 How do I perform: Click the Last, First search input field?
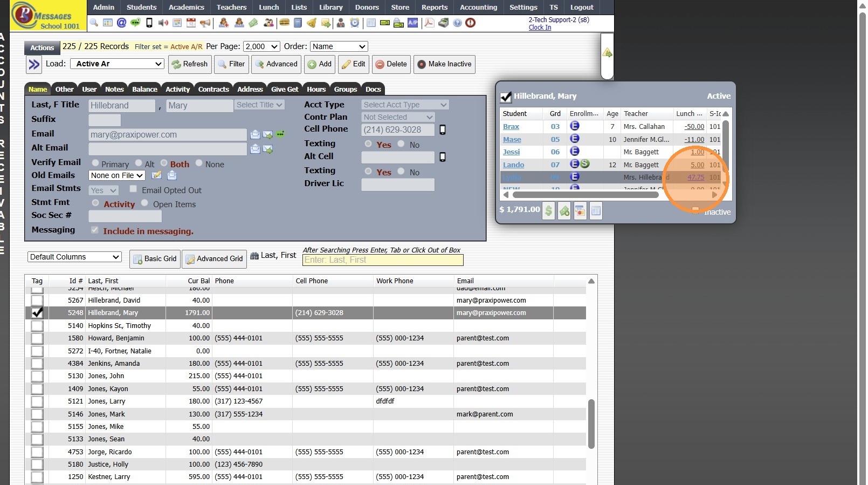(x=383, y=260)
